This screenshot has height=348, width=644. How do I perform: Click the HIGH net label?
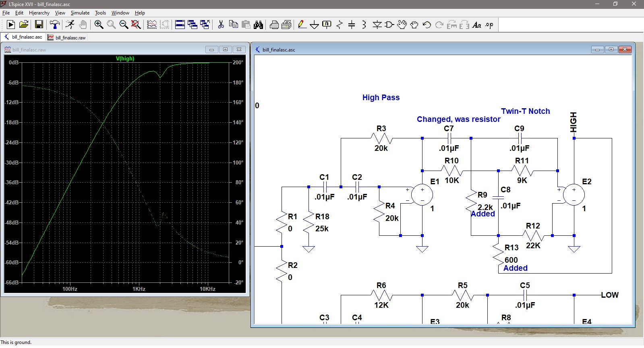click(x=574, y=122)
